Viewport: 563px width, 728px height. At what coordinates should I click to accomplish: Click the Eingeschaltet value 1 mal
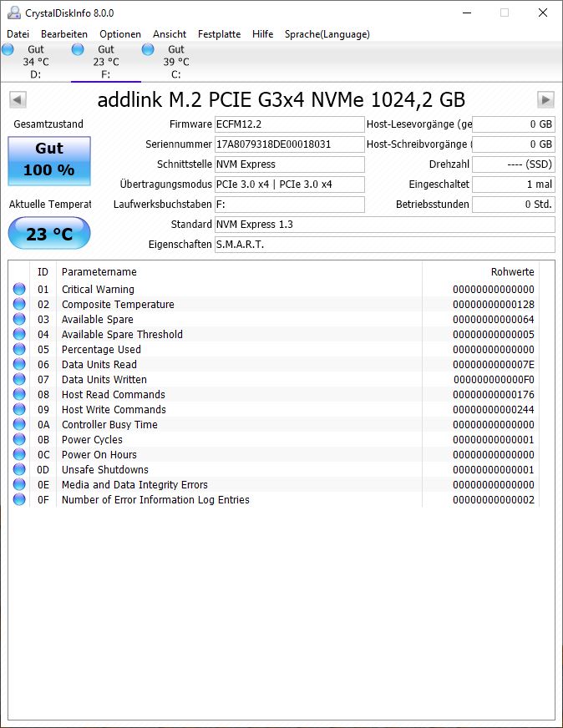tap(513, 185)
